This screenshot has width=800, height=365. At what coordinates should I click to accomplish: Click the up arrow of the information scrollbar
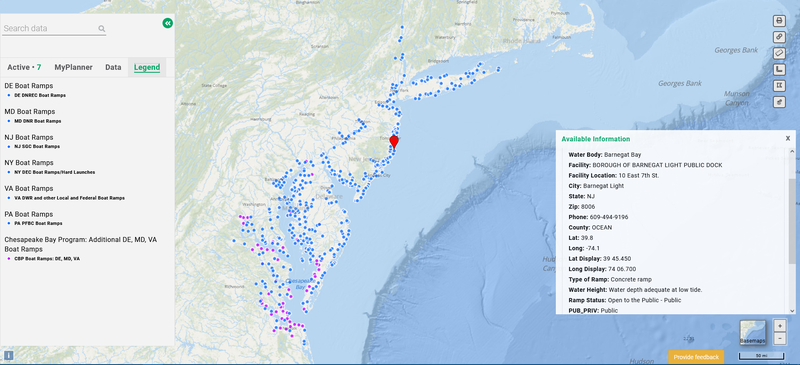[792, 151]
